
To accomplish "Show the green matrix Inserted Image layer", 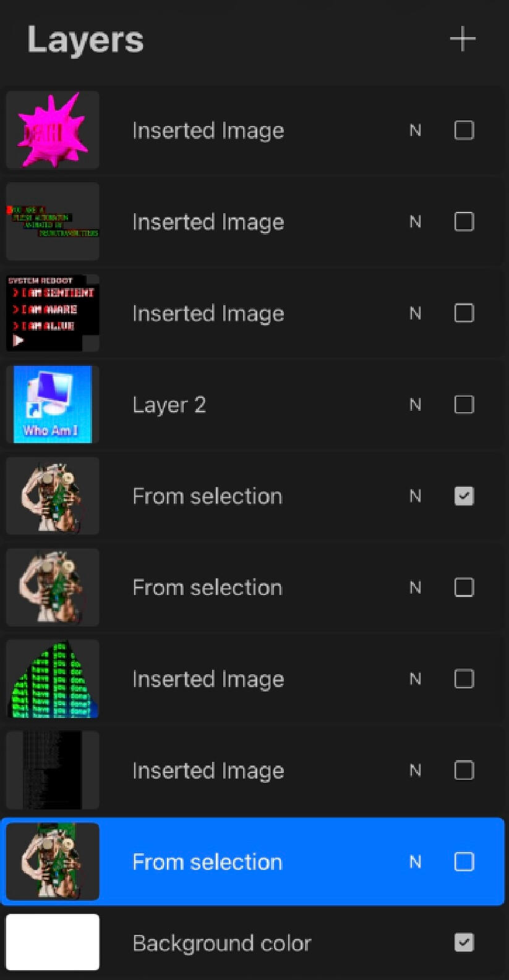I will tap(464, 679).
